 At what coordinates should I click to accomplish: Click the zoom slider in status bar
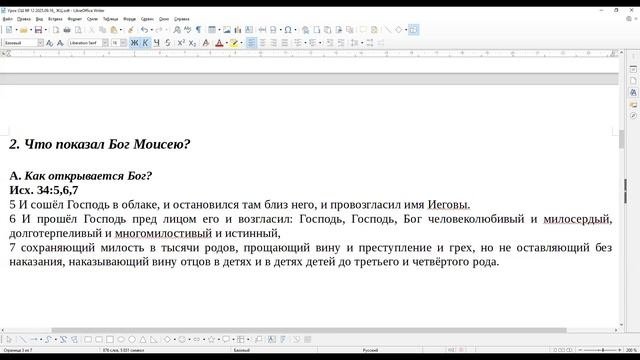(600, 350)
